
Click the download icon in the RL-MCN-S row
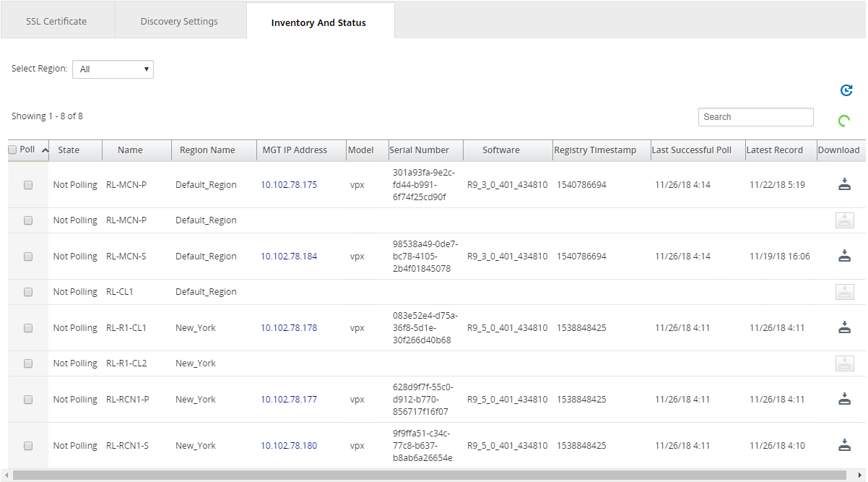click(x=844, y=256)
